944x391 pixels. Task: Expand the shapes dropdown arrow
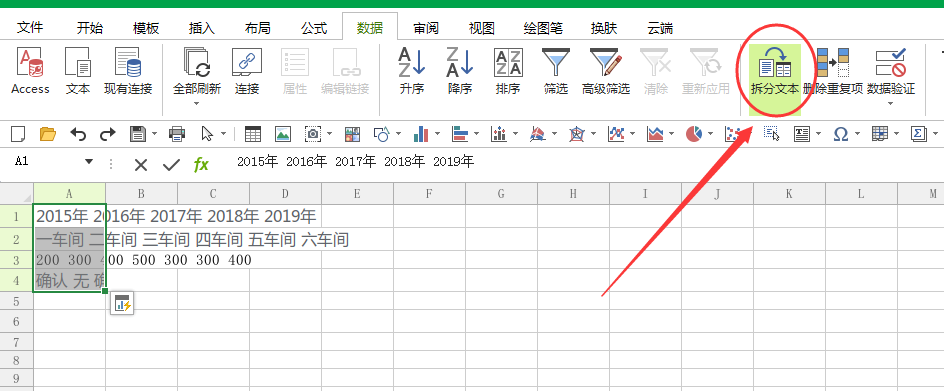[398, 134]
